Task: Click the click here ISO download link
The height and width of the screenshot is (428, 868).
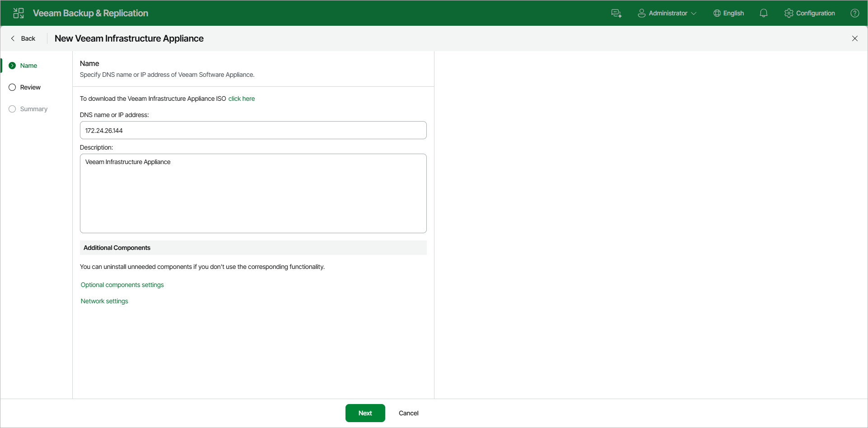Action: click(241, 98)
